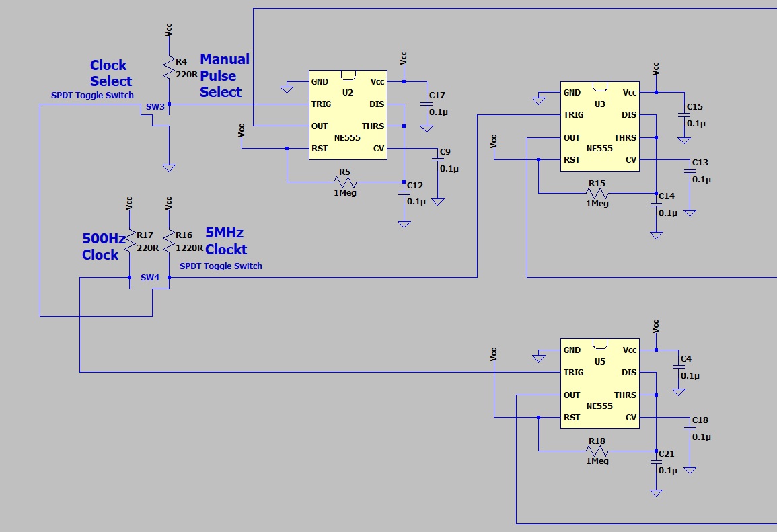Click capacitor C13 near U3
The width and height of the screenshot is (777, 532).
pos(690,171)
